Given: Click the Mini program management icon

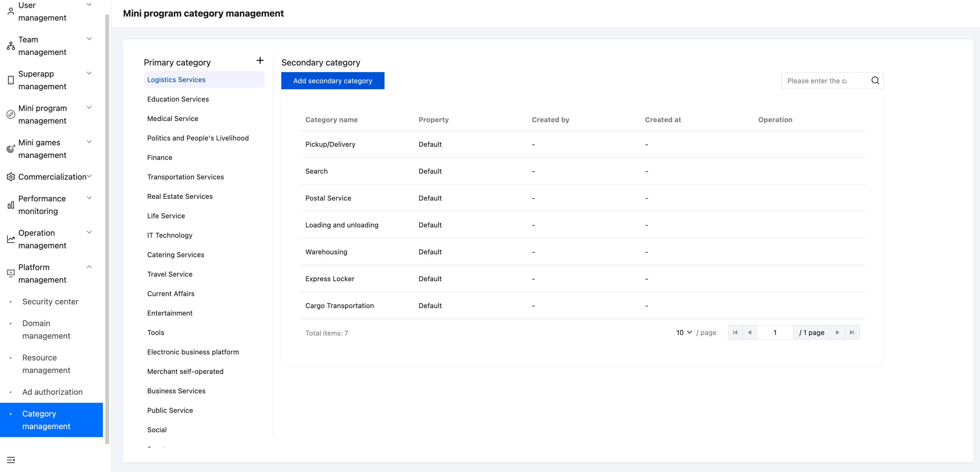Looking at the screenshot, I should click(11, 114).
